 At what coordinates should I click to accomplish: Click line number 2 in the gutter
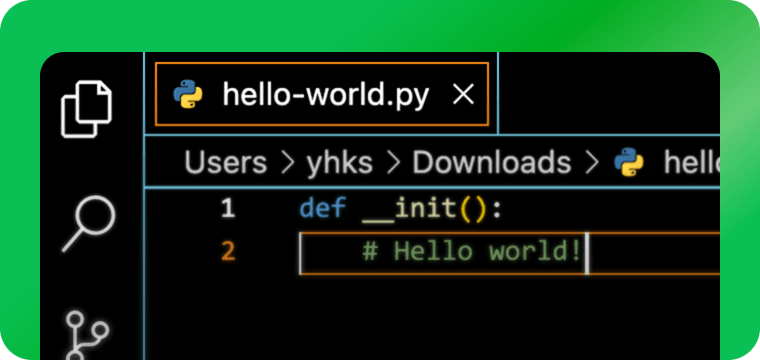coord(228,252)
